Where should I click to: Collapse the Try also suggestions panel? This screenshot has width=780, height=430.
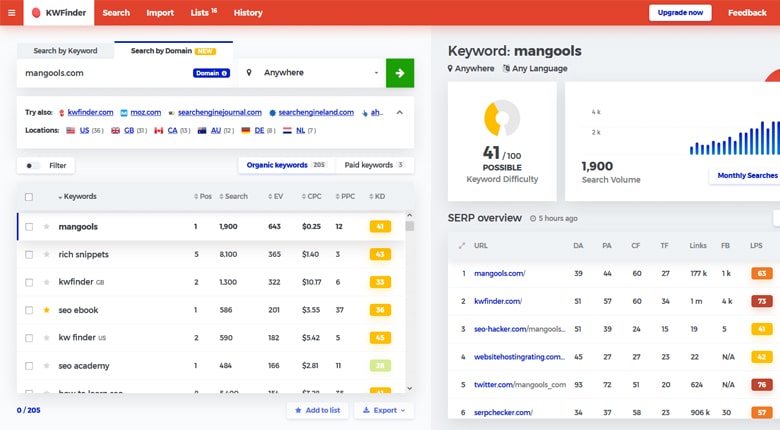click(x=399, y=112)
